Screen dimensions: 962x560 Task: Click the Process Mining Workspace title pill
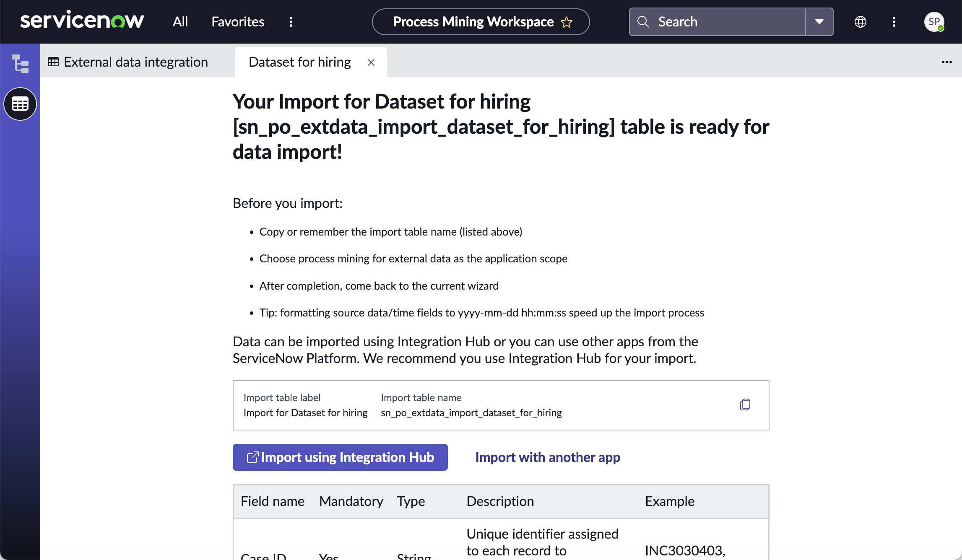[481, 22]
